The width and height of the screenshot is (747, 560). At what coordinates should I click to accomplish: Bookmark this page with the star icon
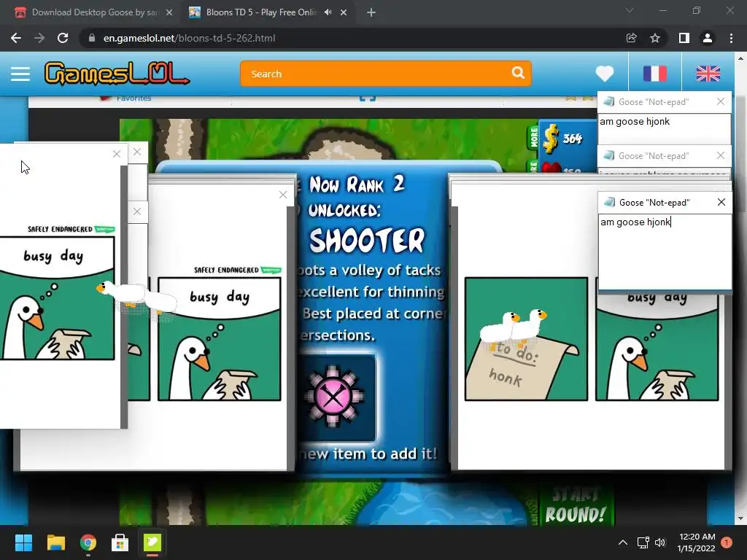click(x=655, y=38)
